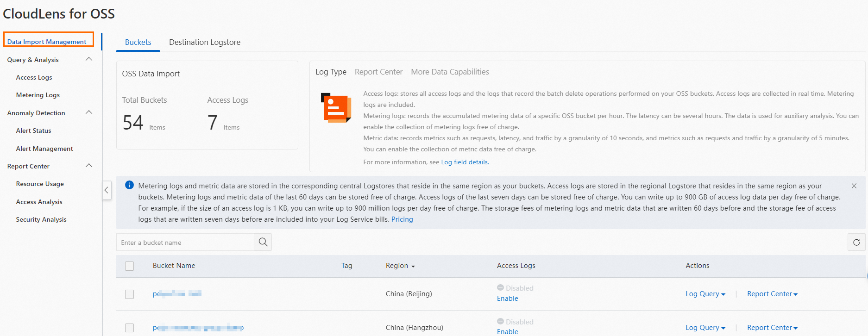Close the blue information banner
Screen dimensions: 868x336
pyautogui.click(x=854, y=186)
